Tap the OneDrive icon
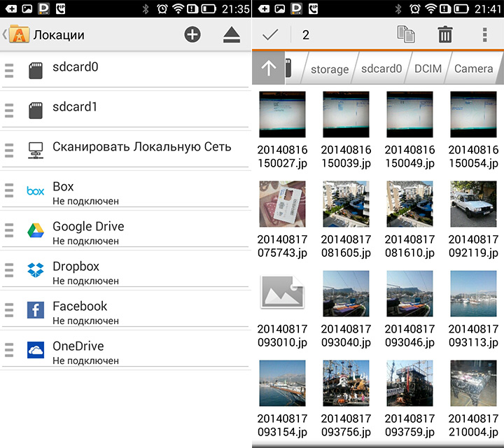 point(36,350)
